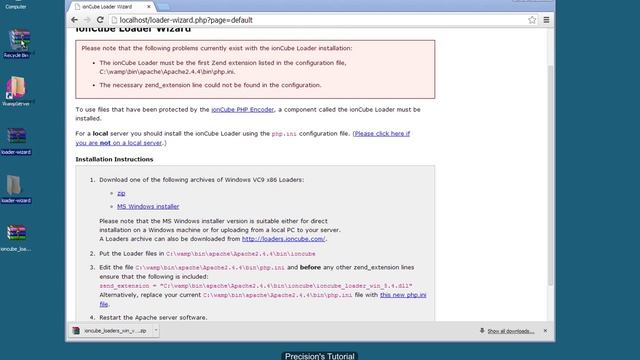Click Show all downloads link
Image resolution: width=640 pixels, height=360 pixels.
(x=511, y=331)
